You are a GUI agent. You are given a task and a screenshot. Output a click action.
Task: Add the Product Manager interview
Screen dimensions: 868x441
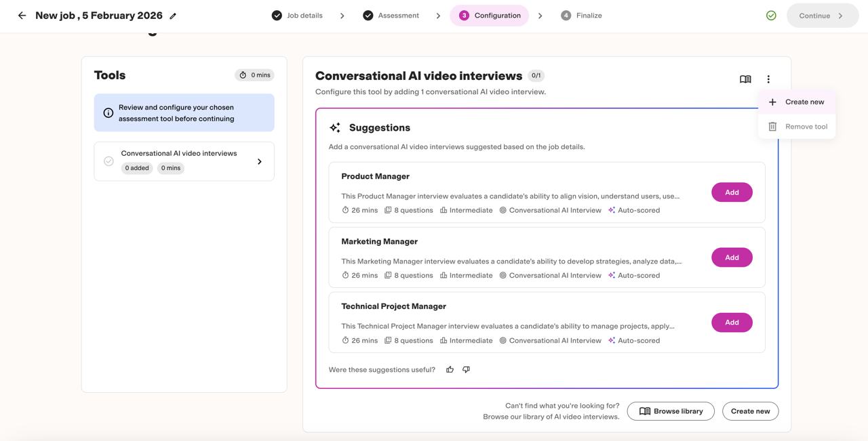pos(732,192)
